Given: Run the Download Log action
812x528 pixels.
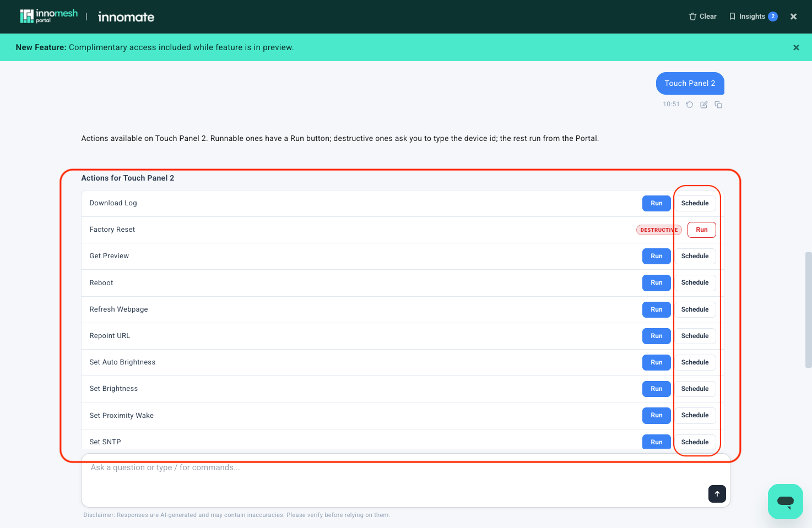Looking at the screenshot, I should 657,203.
